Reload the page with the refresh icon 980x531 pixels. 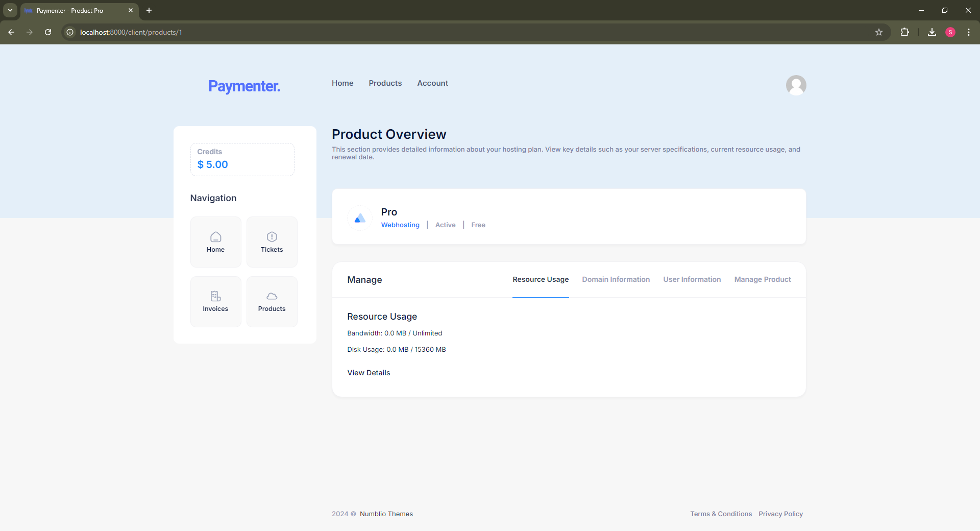click(x=48, y=32)
